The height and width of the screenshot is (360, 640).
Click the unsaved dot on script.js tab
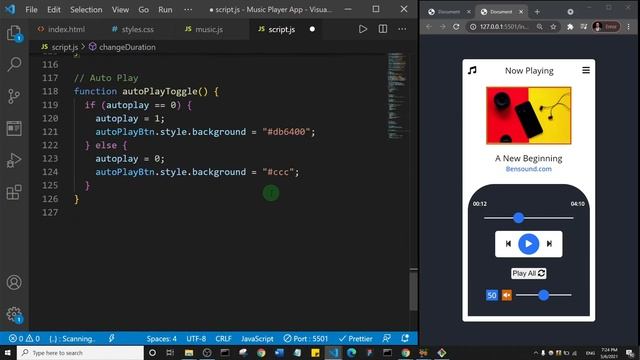pos(312,29)
